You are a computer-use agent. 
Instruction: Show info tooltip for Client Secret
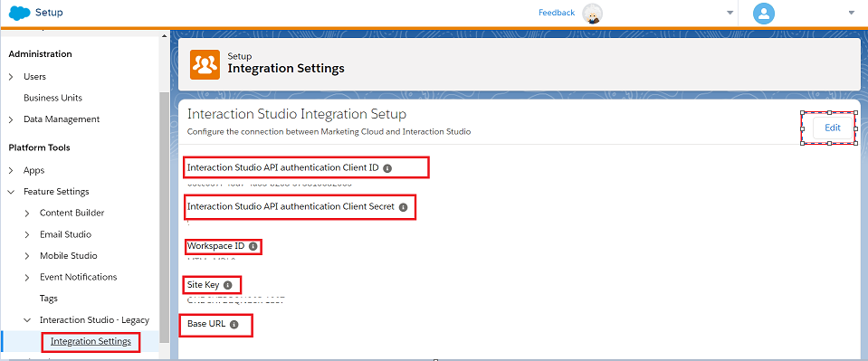[x=403, y=207]
